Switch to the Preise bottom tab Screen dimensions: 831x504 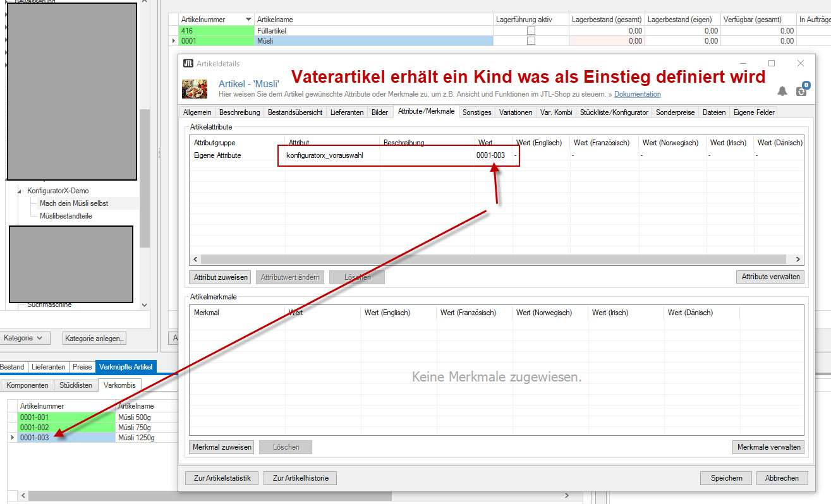82,366
